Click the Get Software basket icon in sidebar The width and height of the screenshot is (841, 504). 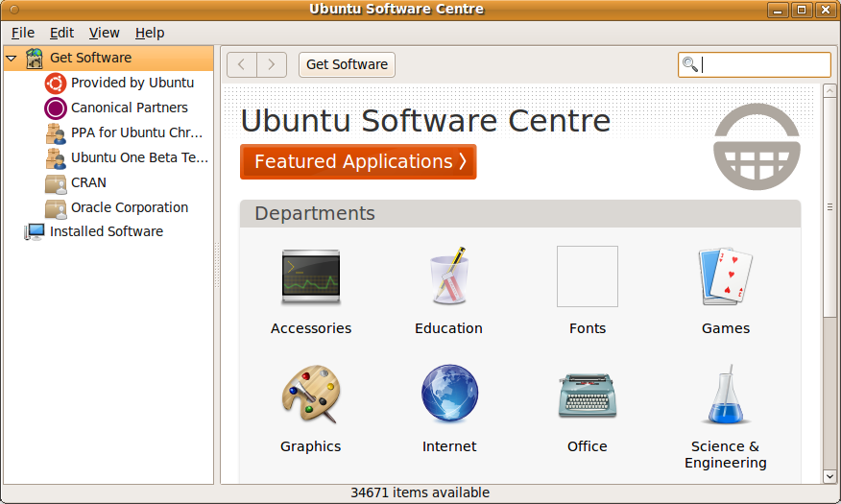pyautogui.click(x=35, y=58)
